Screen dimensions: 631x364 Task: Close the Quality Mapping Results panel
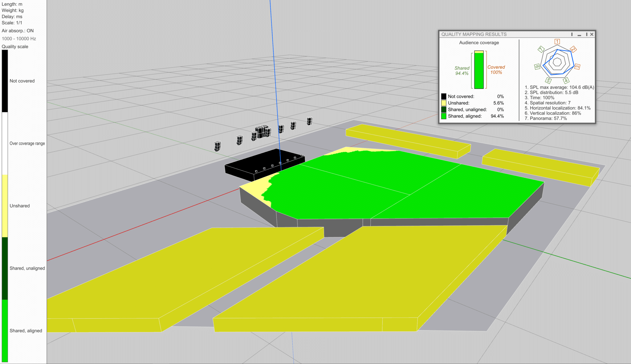(x=592, y=34)
